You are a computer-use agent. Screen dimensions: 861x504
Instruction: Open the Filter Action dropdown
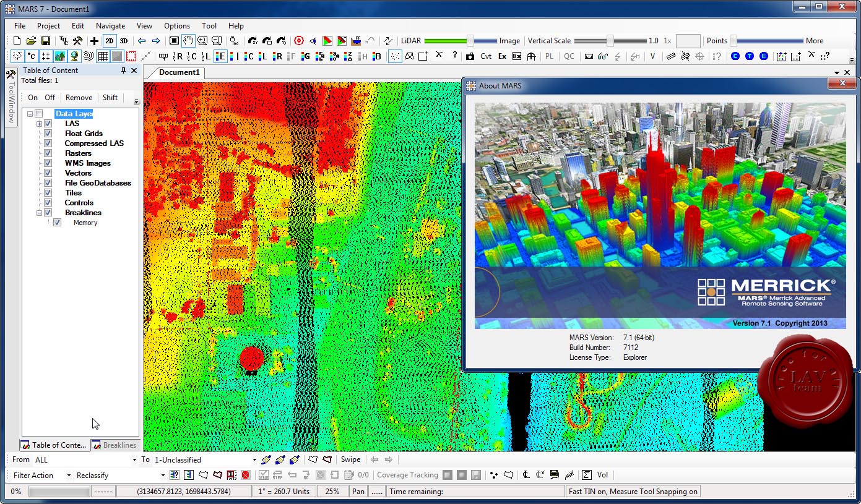[x=67, y=476]
